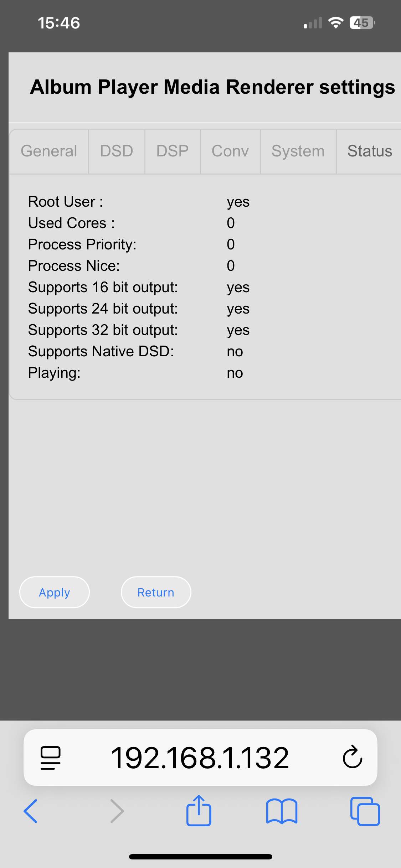401x868 pixels.
Task: Tap the Safari page format menu icon
Action: coord(50,758)
